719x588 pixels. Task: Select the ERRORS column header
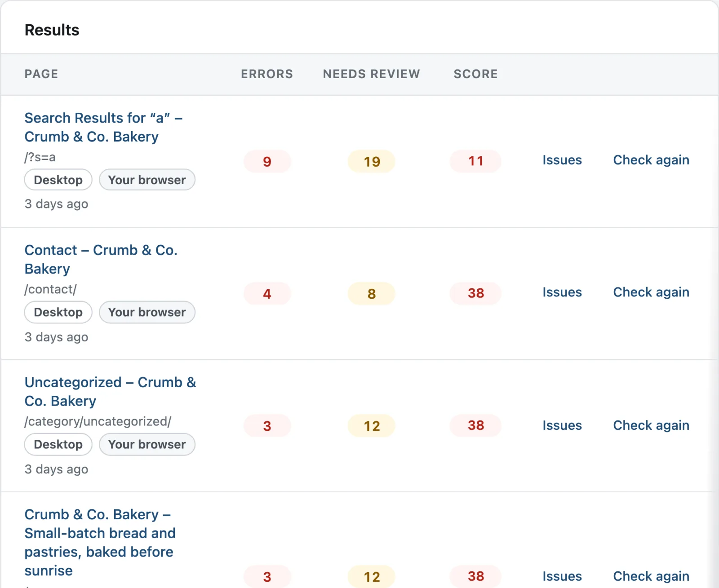click(x=267, y=74)
